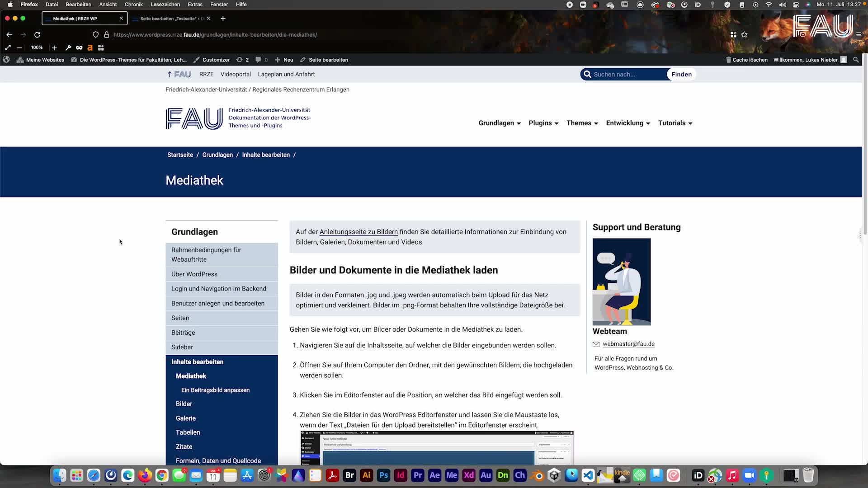
Task: Click the trash icon next to Cache löschen
Action: 728,60
